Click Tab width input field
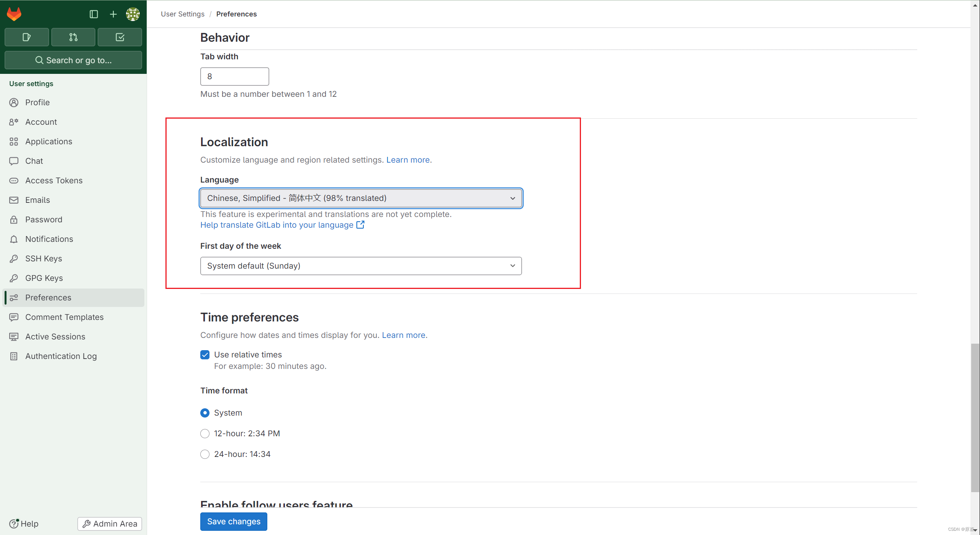 point(234,76)
